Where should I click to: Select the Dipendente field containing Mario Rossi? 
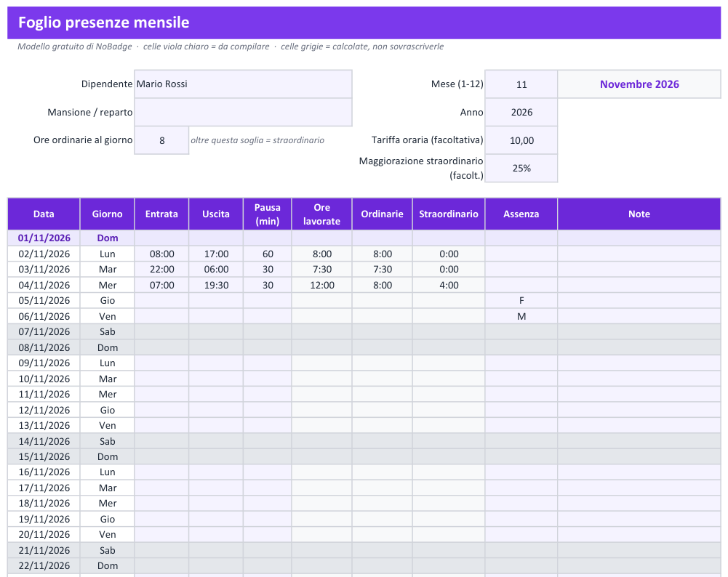243,84
